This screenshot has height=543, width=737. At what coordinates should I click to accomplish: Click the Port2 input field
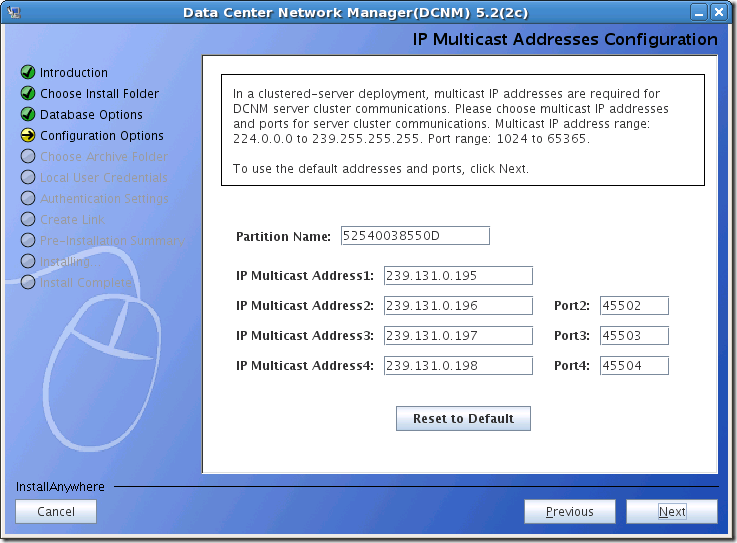click(634, 306)
